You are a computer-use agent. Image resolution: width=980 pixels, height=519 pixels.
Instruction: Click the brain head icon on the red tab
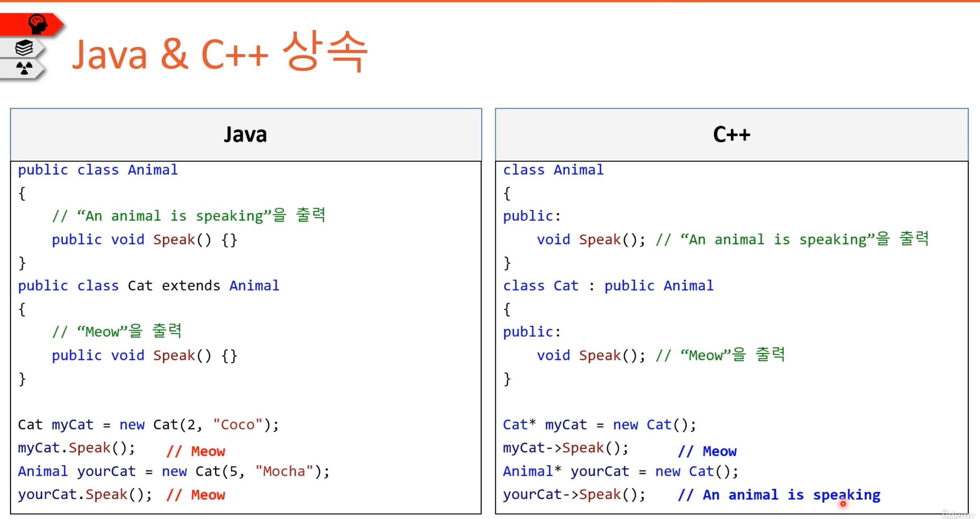[x=38, y=24]
